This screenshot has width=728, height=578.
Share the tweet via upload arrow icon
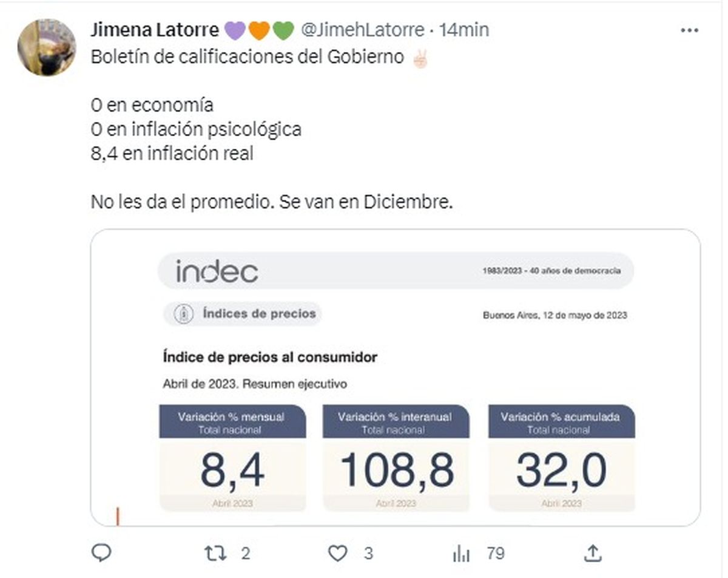[592, 552]
